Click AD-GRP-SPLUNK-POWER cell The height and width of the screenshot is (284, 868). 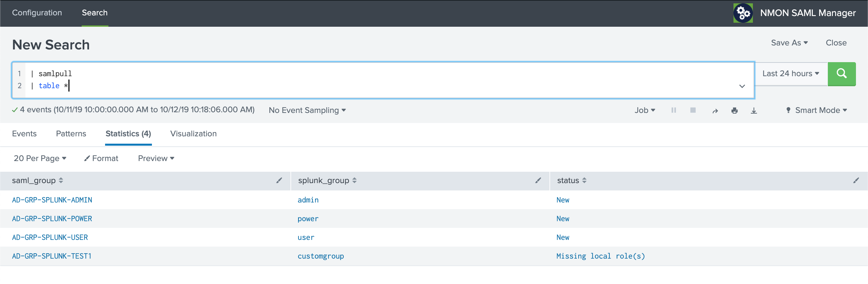tap(52, 219)
